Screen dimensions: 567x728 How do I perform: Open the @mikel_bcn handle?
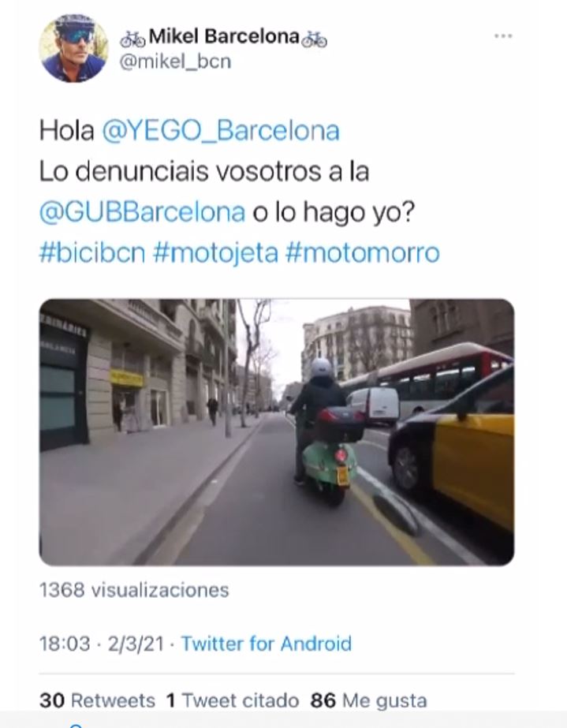tap(176, 62)
